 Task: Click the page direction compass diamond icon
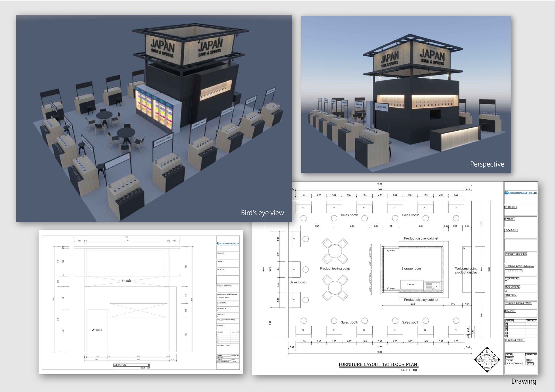click(487, 359)
